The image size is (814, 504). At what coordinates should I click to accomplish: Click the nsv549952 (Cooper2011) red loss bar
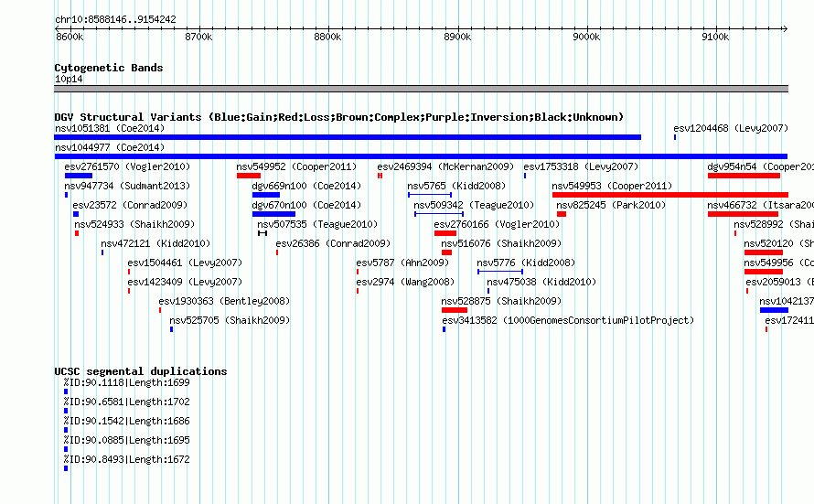249,176
